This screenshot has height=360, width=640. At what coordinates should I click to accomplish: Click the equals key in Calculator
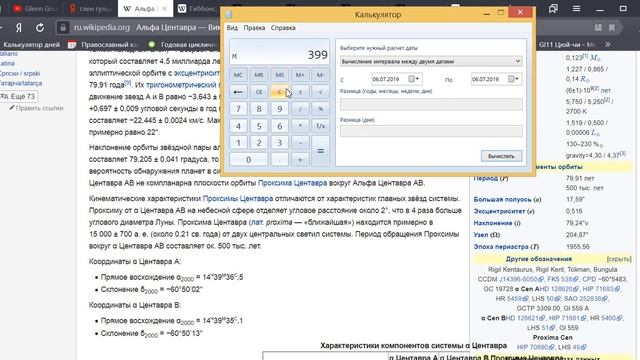320,151
